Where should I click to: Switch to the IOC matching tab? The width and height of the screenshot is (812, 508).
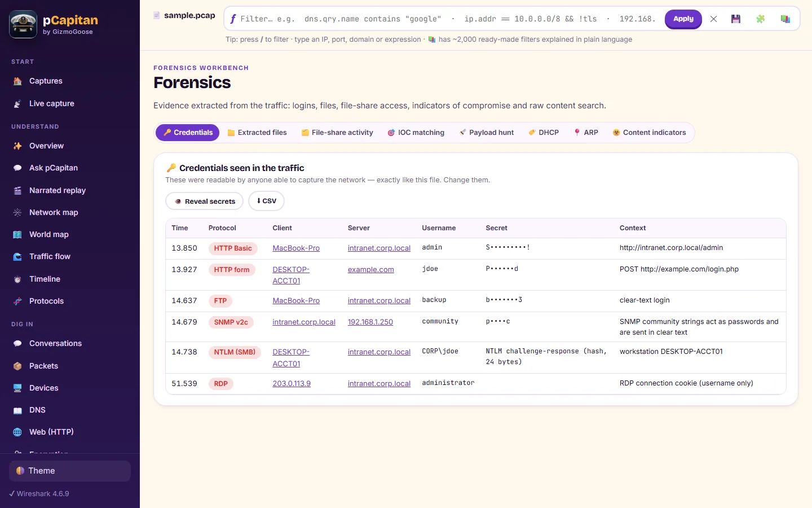pos(416,133)
